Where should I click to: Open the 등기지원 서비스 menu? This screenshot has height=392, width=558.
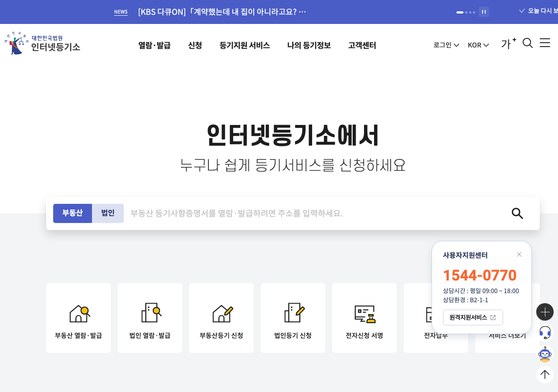245,45
